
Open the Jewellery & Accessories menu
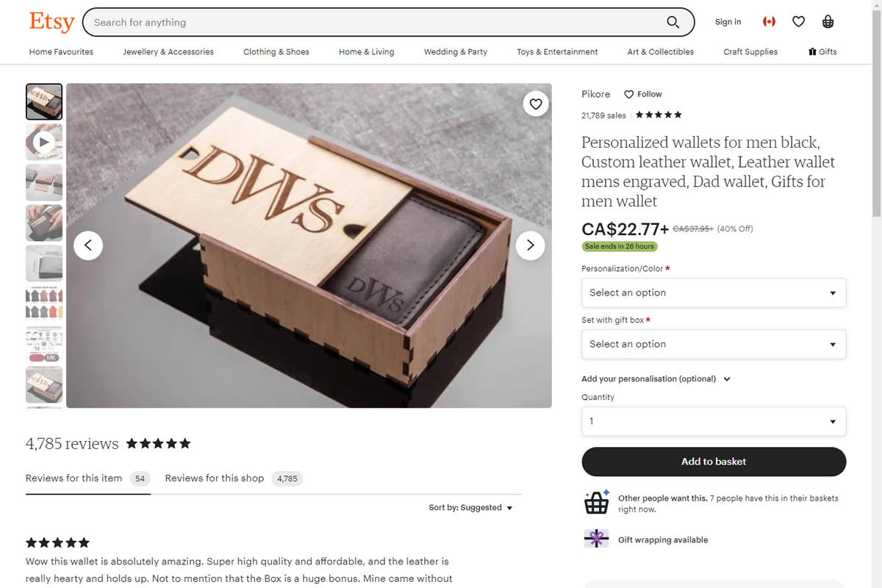[x=168, y=52]
